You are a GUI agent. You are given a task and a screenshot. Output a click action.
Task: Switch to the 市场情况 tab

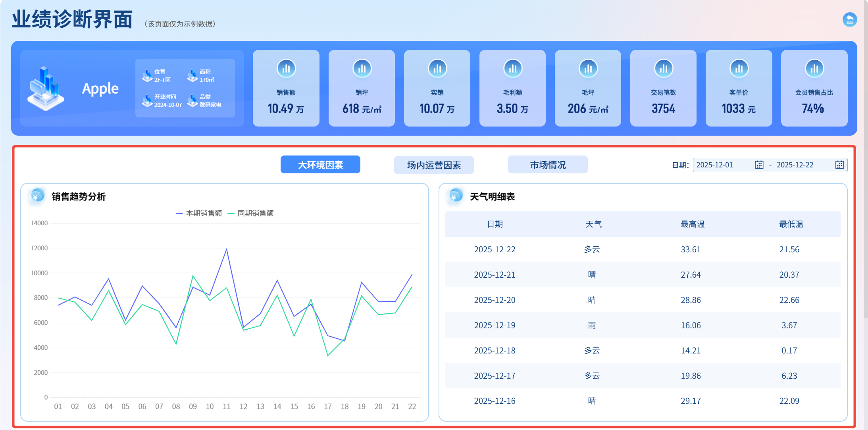pyautogui.click(x=548, y=165)
